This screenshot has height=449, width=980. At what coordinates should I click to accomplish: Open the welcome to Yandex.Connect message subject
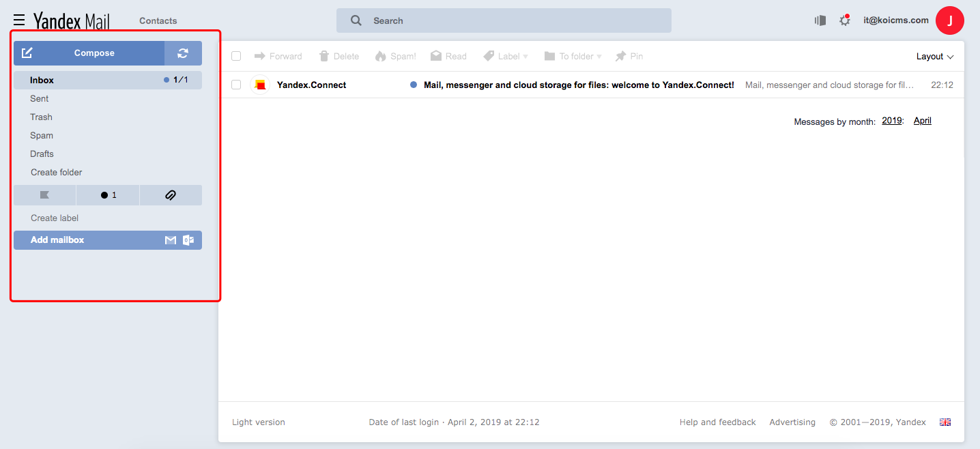click(579, 85)
